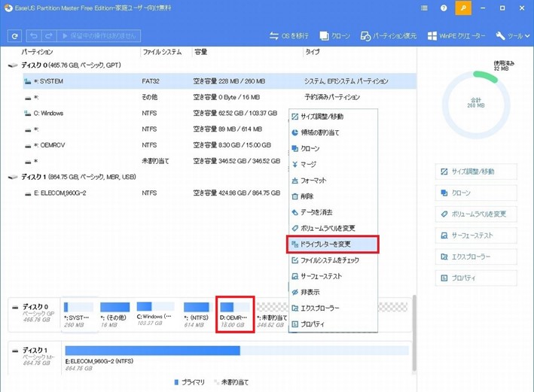Choose 非表示 in the context menu

pyautogui.click(x=333, y=292)
